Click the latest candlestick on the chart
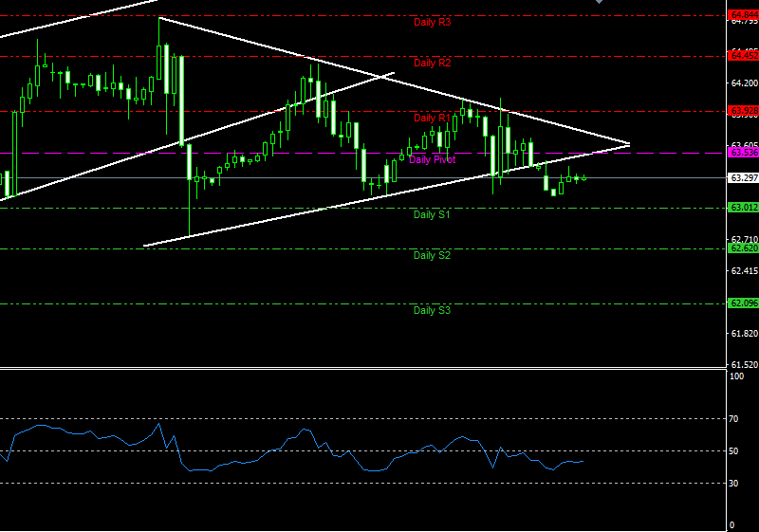Screen dimensions: 759x532 584,178
